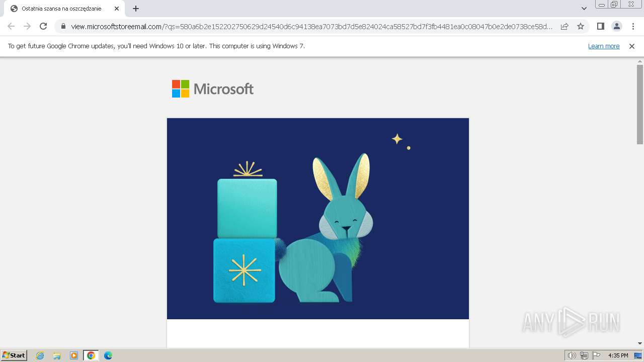The image size is (644, 362).
Task: Open Windows Media Player in taskbar
Action: (x=74, y=355)
